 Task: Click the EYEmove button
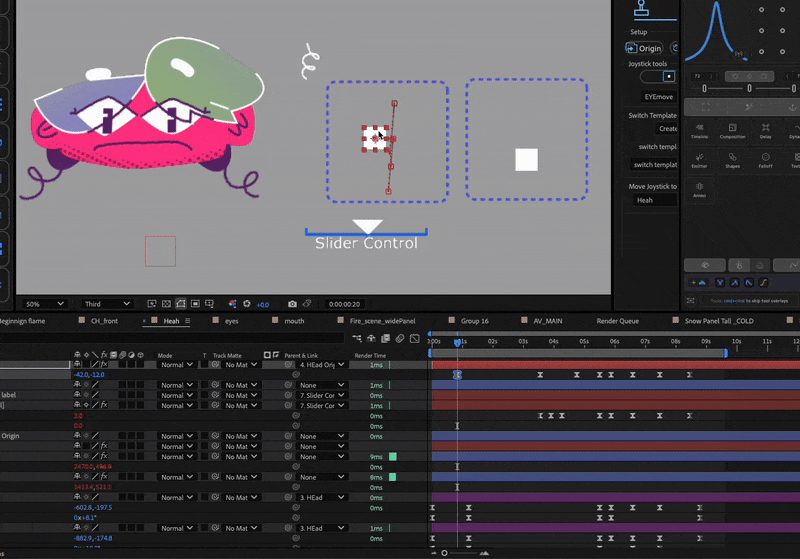point(658,96)
